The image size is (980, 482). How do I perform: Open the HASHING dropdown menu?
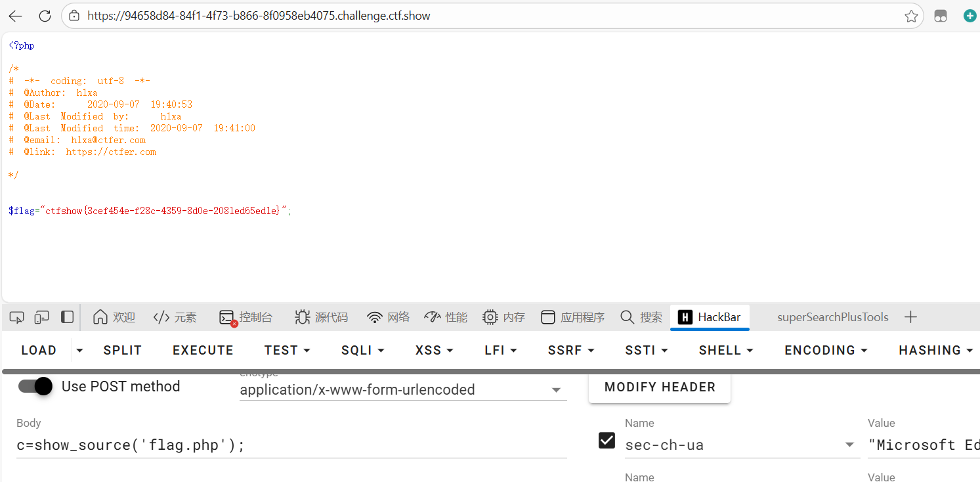pyautogui.click(x=935, y=350)
